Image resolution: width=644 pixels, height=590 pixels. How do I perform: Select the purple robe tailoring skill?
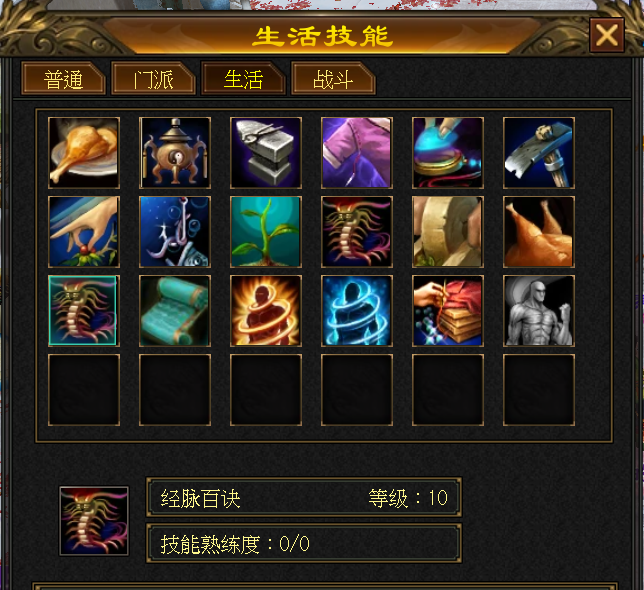[x=357, y=153]
